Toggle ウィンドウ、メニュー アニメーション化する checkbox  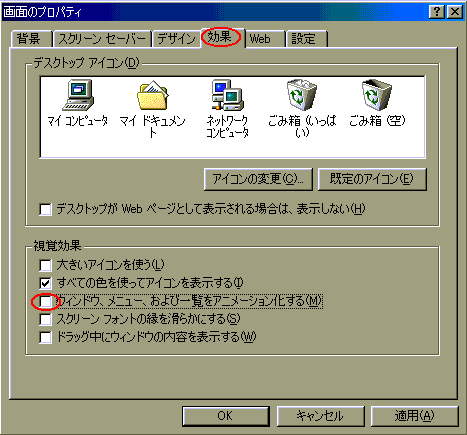click(45, 302)
